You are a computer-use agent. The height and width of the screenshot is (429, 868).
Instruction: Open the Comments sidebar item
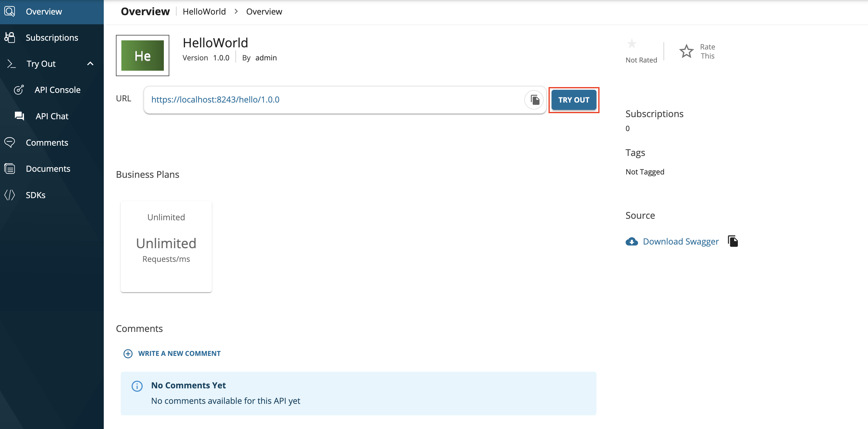[x=47, y=143]
